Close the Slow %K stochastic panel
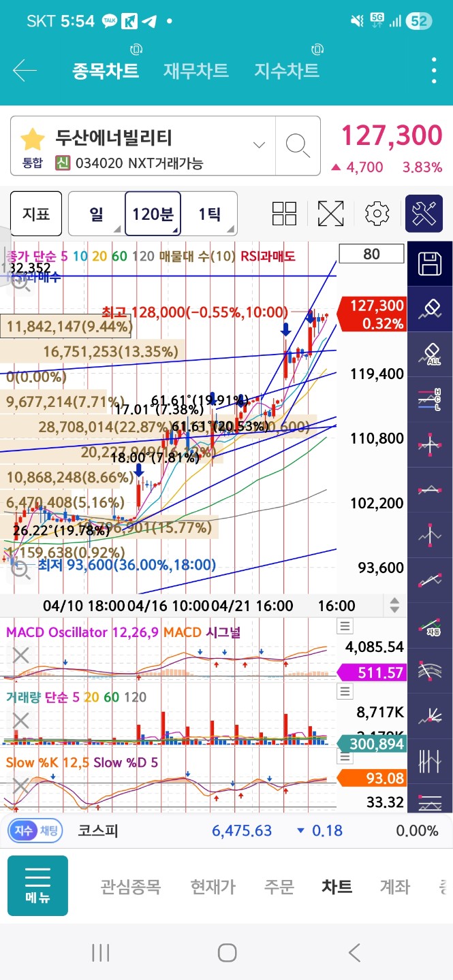This screenshot has width=453, height=980. coord(21,786)
